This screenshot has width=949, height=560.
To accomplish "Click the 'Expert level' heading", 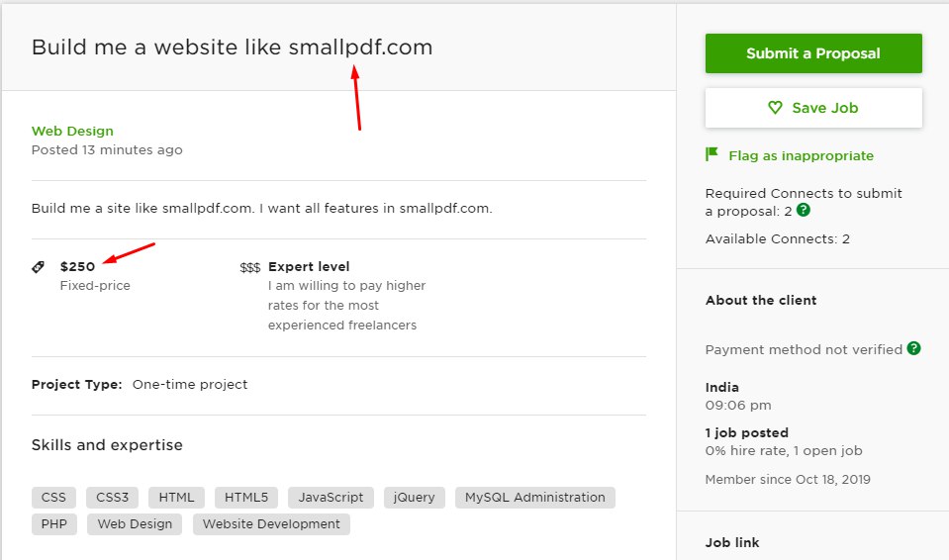I will [309, 266].
